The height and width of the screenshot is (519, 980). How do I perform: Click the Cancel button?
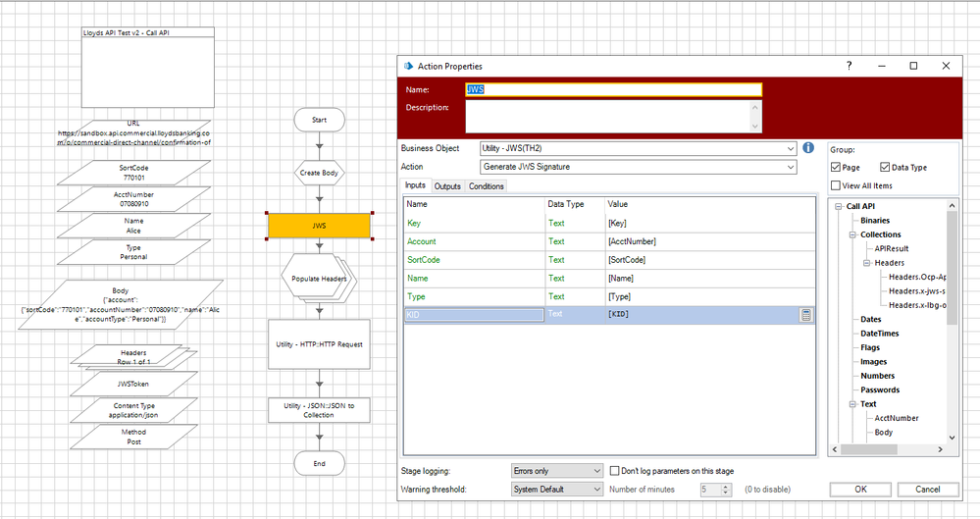(927, 489)
